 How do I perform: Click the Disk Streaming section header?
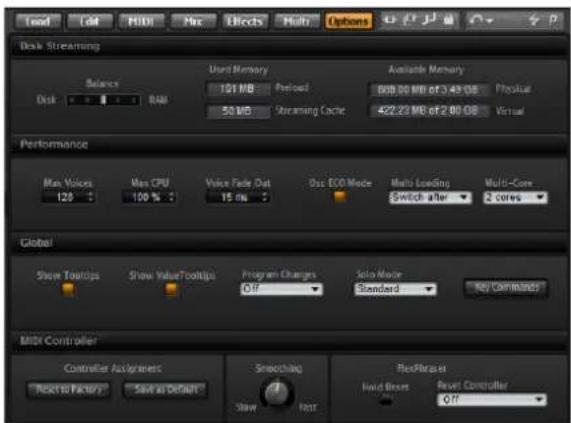click(288, 47)
